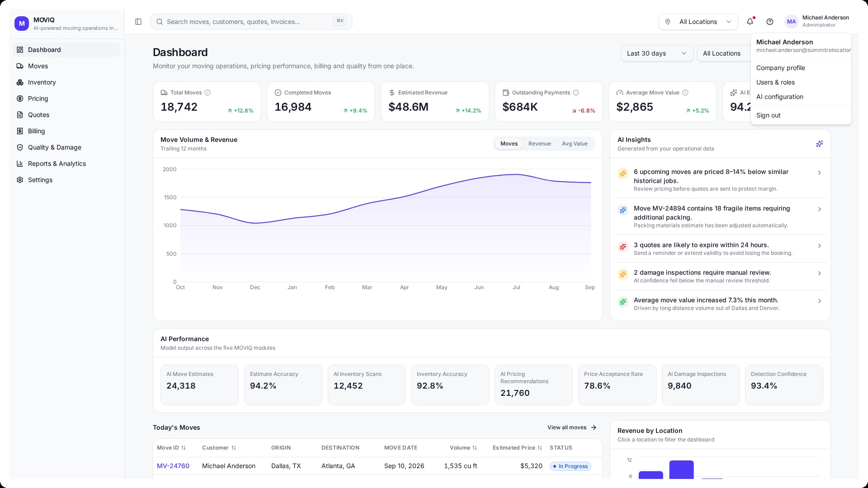868x488 pixels.
Task: Focus the search moves input field
Action: pyautogui.click(x=251, y=22)
